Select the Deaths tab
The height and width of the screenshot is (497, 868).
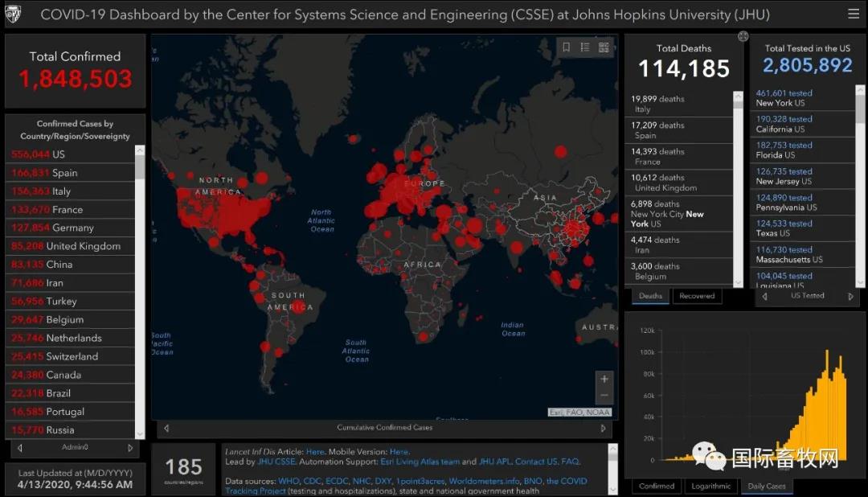650,296
